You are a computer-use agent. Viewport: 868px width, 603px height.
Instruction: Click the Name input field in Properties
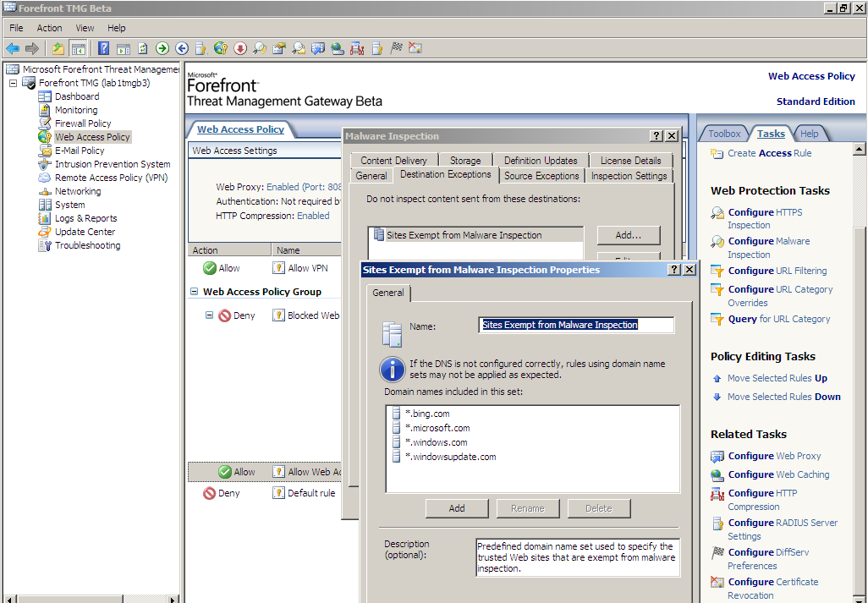point(576,326)
